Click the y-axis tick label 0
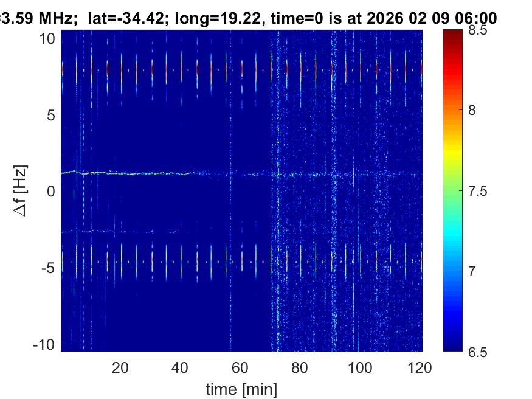 (x=52, y=192)
